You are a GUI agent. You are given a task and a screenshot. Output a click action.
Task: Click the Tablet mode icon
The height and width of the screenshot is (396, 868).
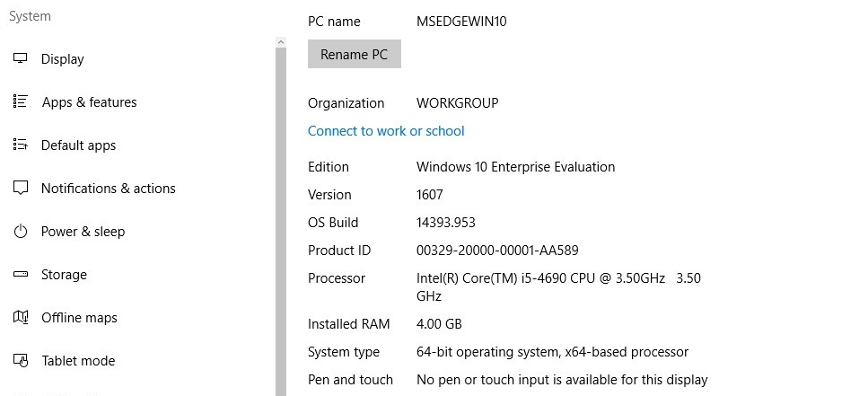tap(21, 361)
